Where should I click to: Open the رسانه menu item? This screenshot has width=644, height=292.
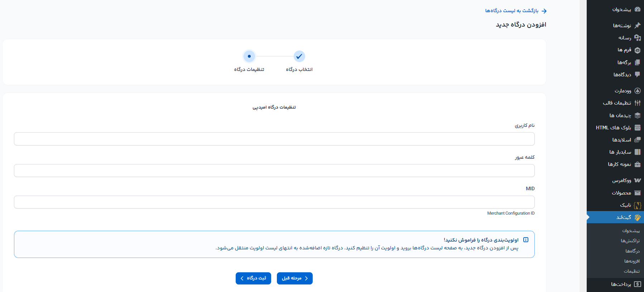click(x=615, y=38)
